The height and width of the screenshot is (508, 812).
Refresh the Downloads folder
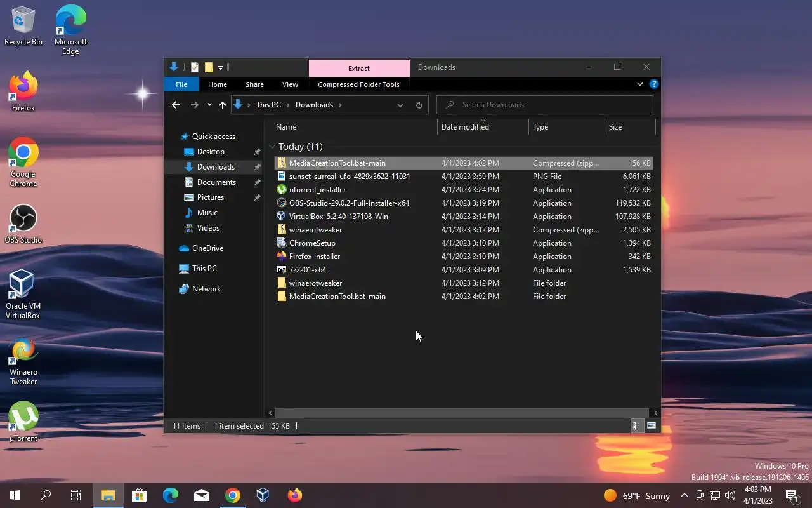(419, 105)
